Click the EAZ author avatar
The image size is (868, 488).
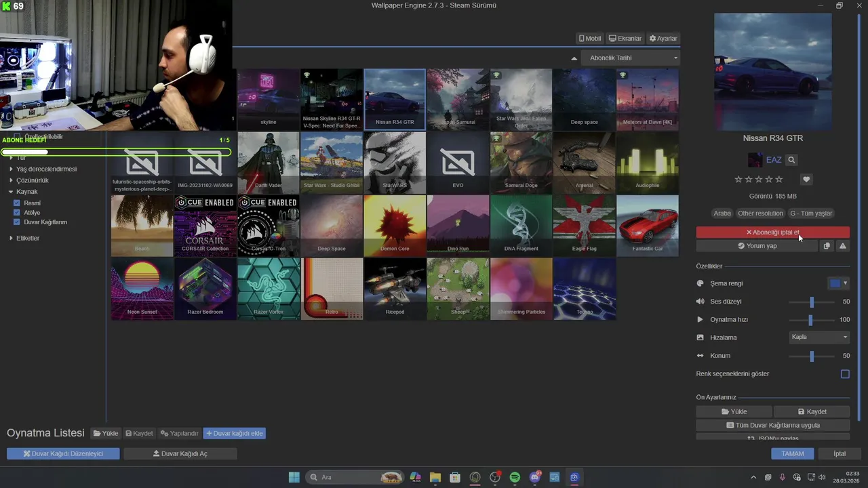coord(755,160)
